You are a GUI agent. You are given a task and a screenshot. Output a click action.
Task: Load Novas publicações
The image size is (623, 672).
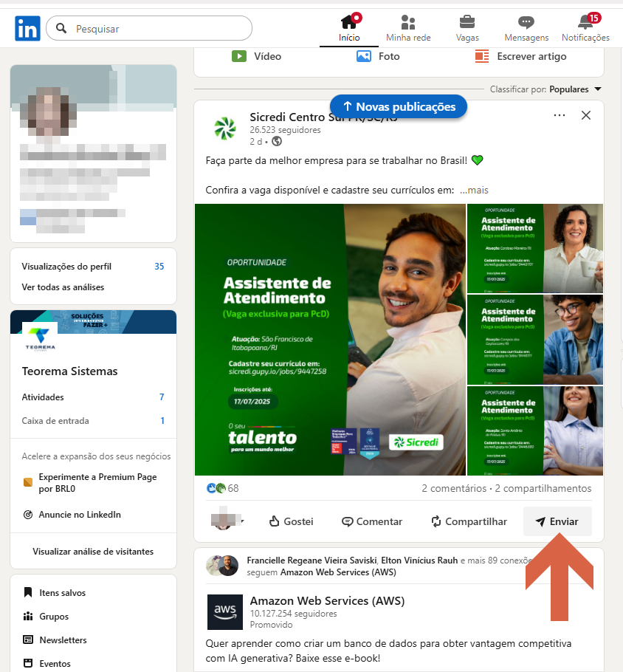click(x=399, y=106)
